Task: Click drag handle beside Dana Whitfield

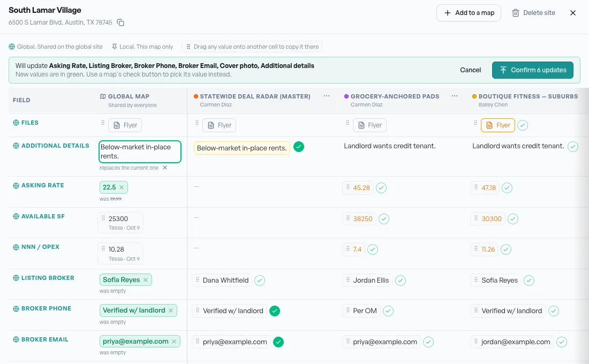Action: [x=198, y=279]
